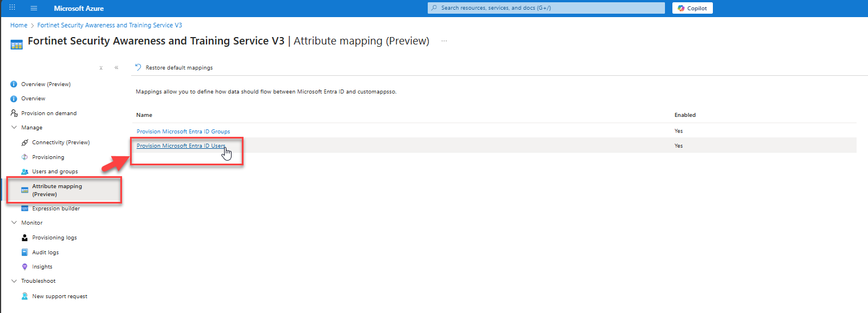Click the Provision on demand person icon
This screenshot has width=868, height=313.
click(x=14, y=113)
